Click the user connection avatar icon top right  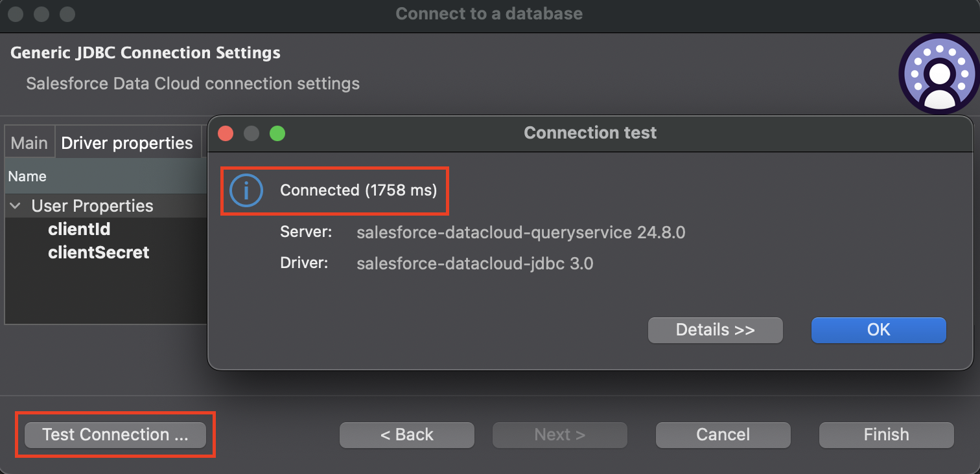(x=939, y=74)
